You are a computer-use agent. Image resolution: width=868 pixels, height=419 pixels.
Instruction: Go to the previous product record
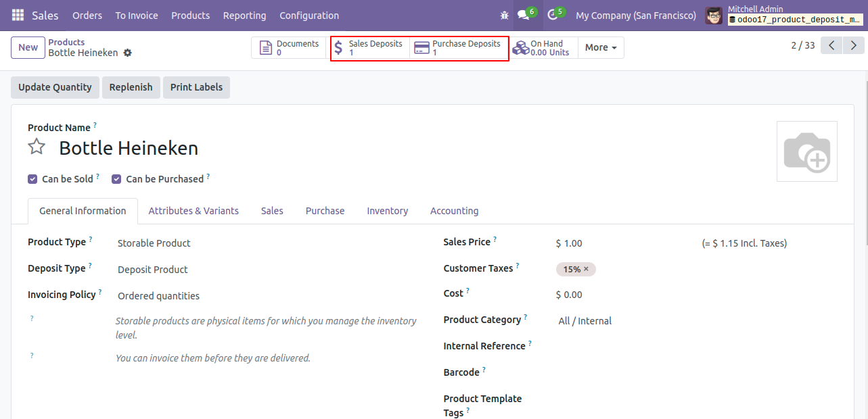pos(831,45)
